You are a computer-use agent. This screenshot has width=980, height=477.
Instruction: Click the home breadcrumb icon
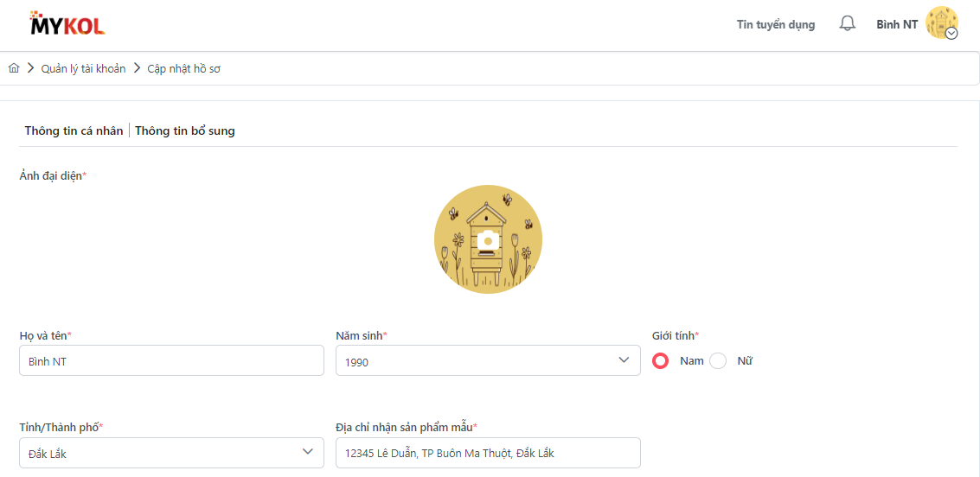click(14, 68)
